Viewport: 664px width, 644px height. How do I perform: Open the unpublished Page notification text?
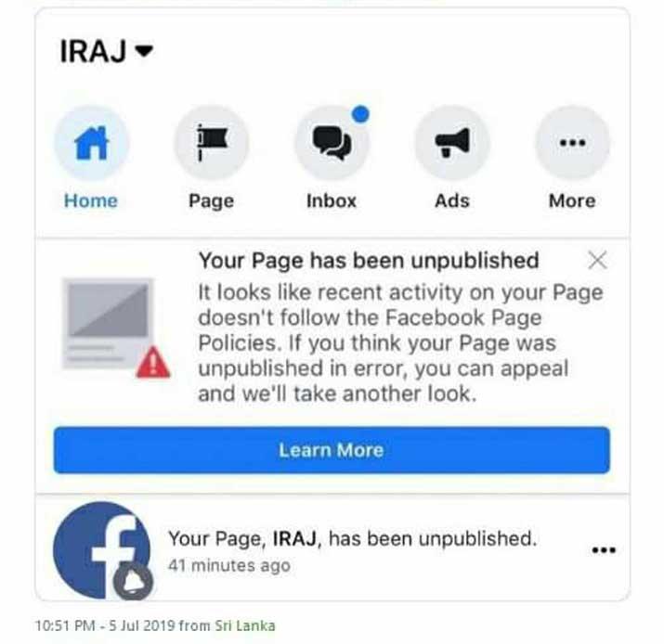(x=352, y=538)
